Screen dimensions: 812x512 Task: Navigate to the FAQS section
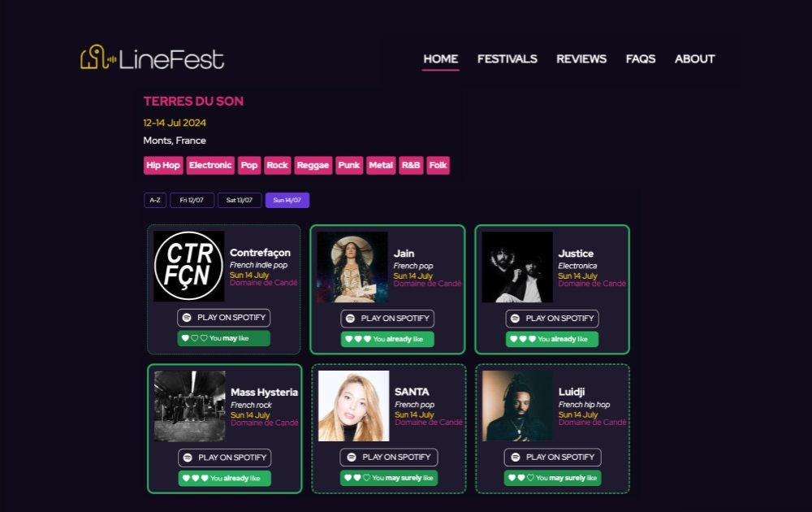[x=641, y=59]
